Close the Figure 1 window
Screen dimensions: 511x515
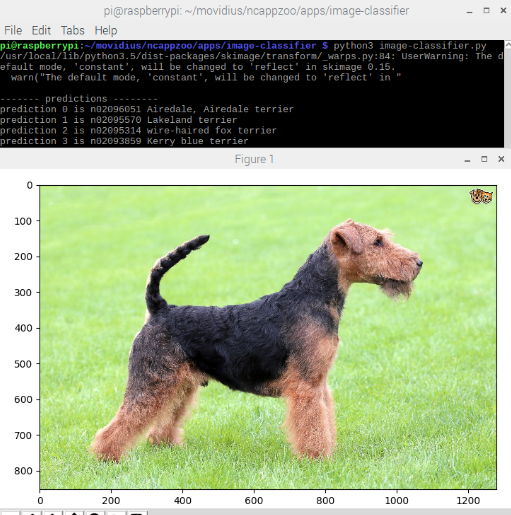pos(501,159)
